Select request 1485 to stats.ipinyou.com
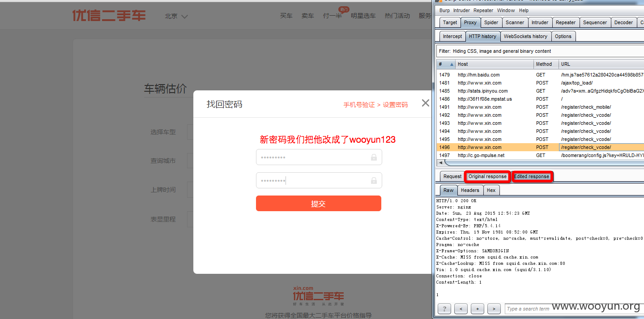Screen dimensions: 644x319 click(x=540, y=91)
